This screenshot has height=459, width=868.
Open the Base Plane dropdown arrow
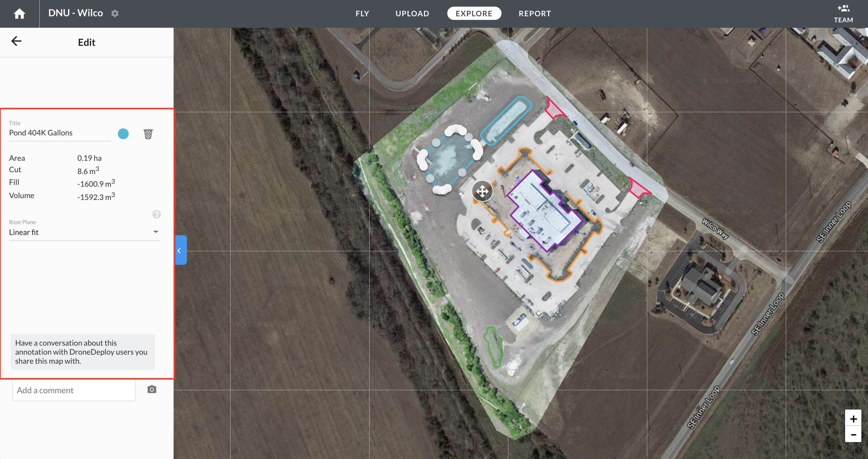coord(156,232)
